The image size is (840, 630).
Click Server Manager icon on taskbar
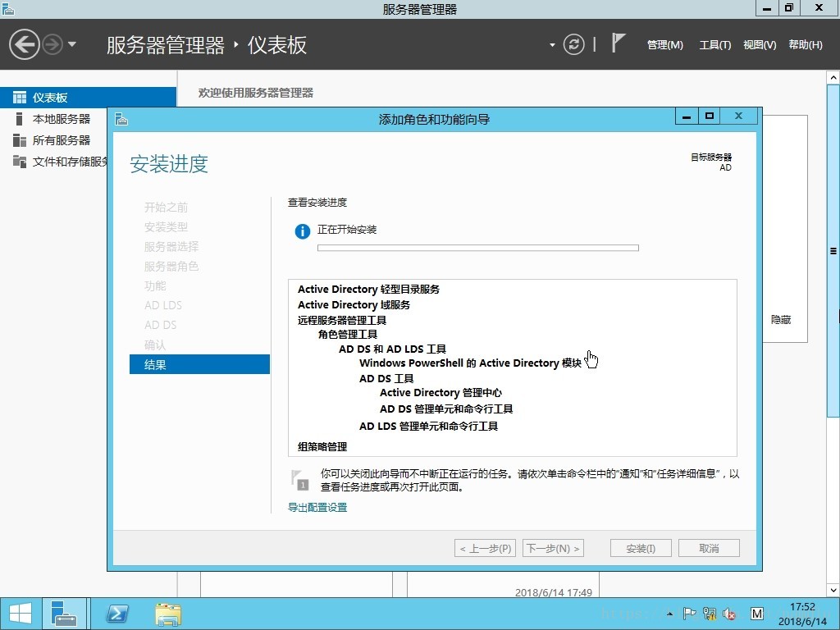click(x=64, y=614)
